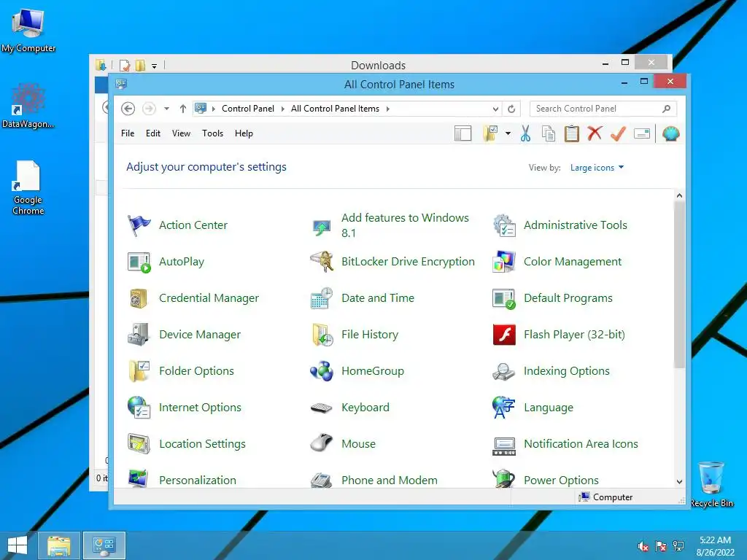The width and height of the screenshot is (747, 560).
Task: Open the folder views dropdown arrow
Action: [508, 134]
